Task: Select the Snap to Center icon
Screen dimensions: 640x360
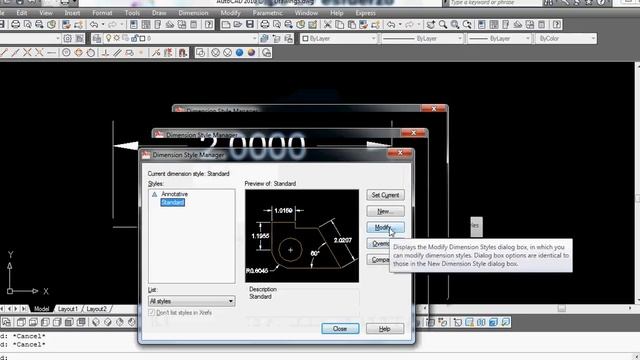Action: 66,53
